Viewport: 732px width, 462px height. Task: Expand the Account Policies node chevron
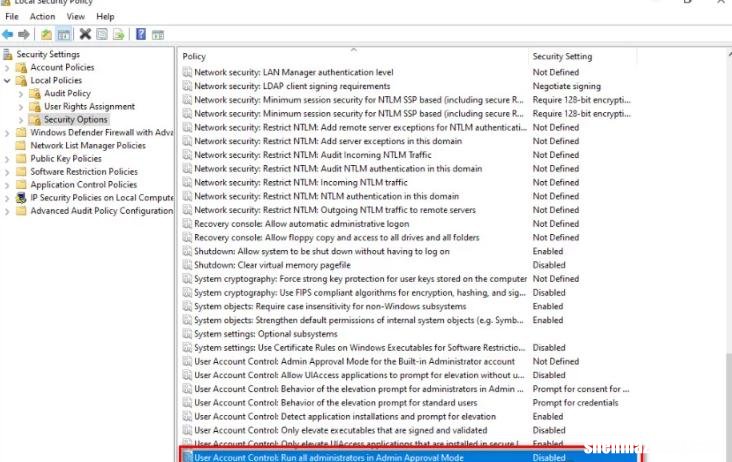(7, 68)
